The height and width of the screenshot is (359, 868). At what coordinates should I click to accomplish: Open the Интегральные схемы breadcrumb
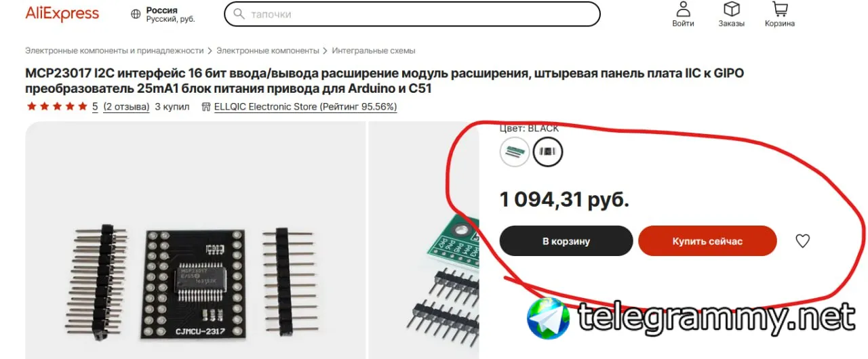[374, 51]
